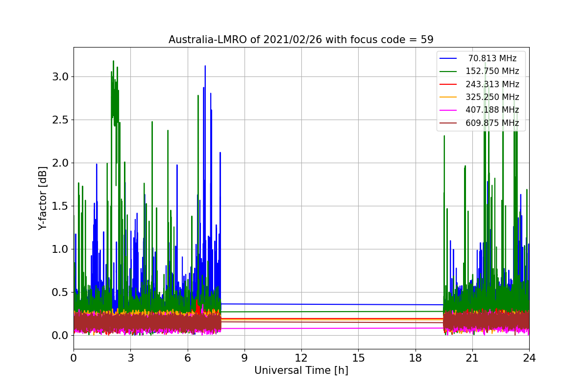Click the orange legend line swatch
The width and height of the screenshot is (588, 392).
coord(448,97)
